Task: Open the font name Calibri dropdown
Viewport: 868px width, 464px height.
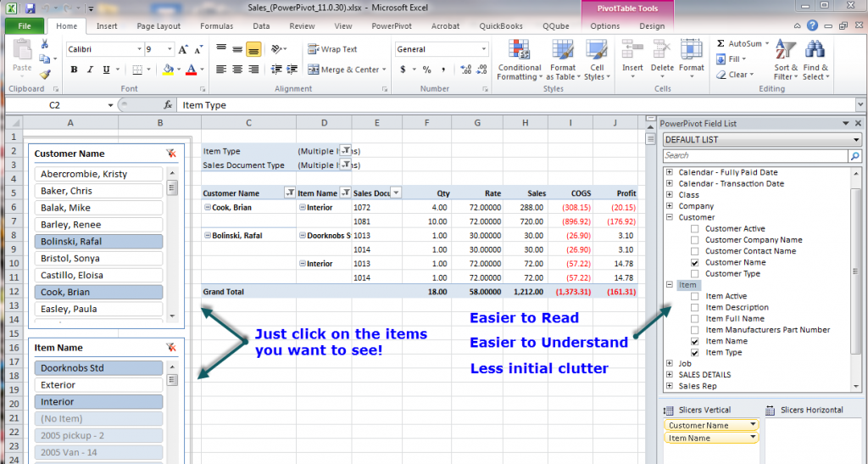Action: pyautogui.click(x=140, y=49)
